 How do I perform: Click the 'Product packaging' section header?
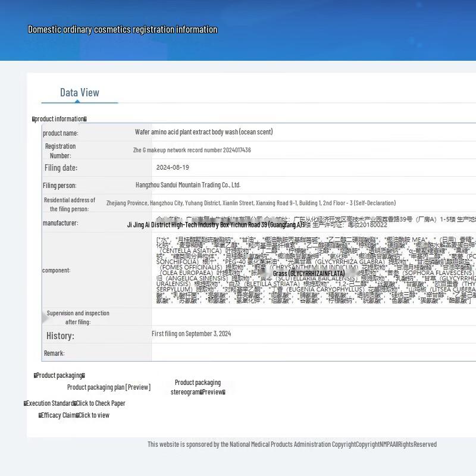tap(59, 375)
